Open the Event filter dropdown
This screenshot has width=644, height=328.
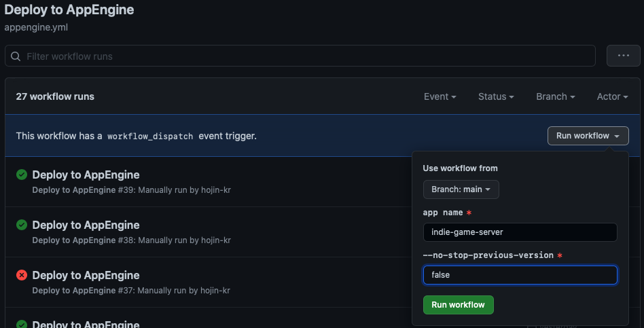coord(440,97)
